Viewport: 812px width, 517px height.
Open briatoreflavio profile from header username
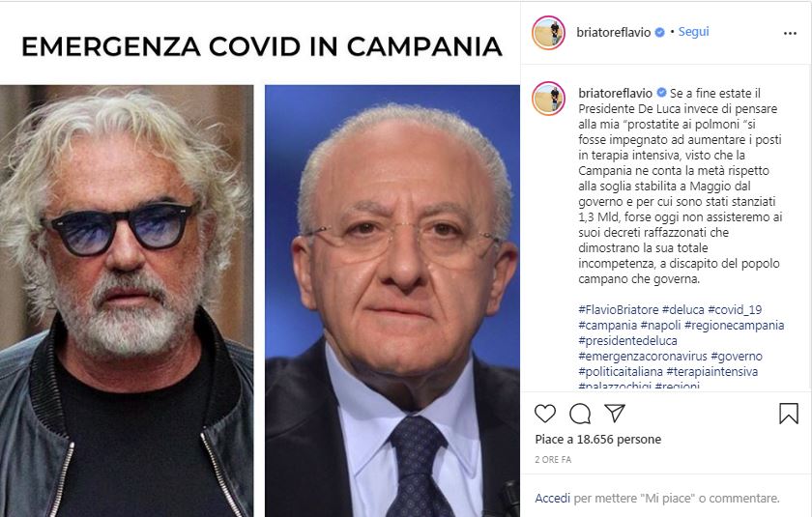coord(614,32)
